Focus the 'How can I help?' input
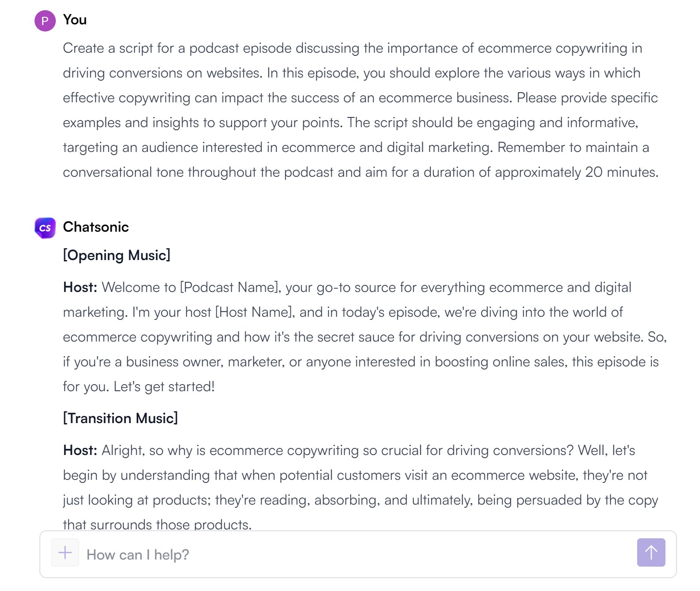700x591 pixels. [x=354, y=555]
